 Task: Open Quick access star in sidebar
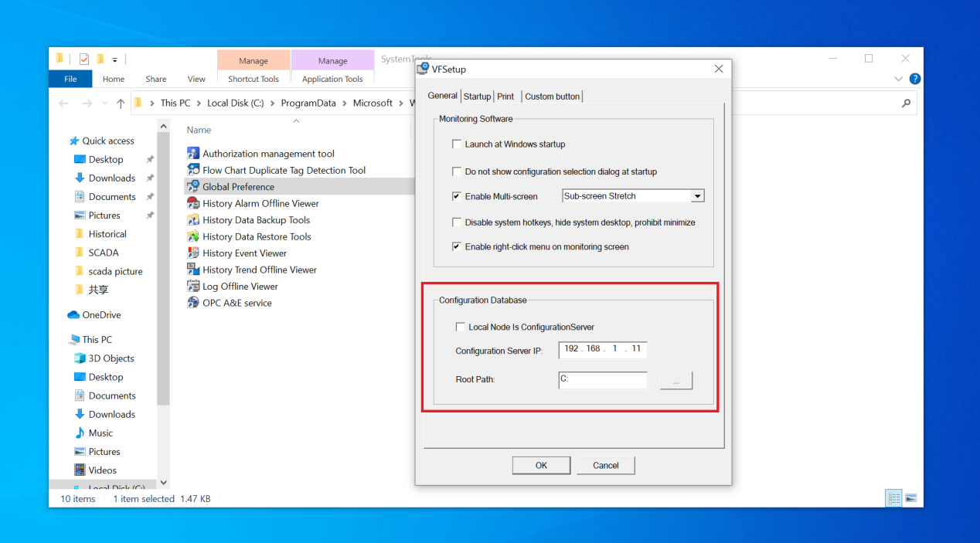74,141
